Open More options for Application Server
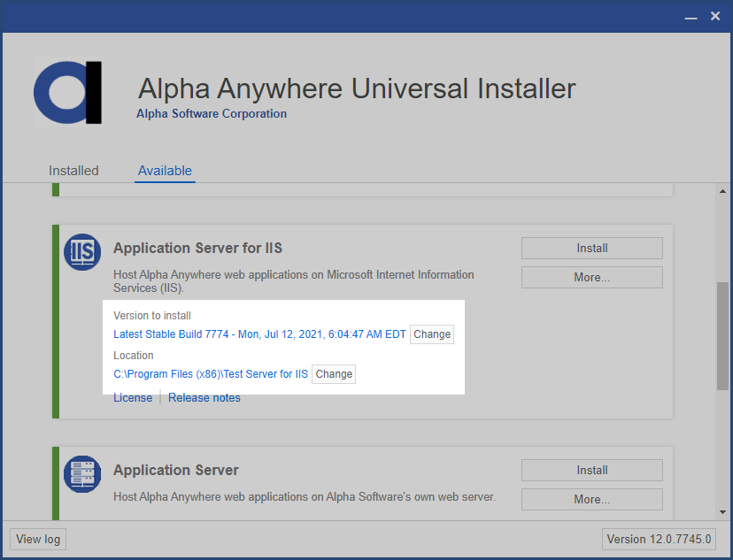The image size is (733, 560). click(x=592, y=500)
